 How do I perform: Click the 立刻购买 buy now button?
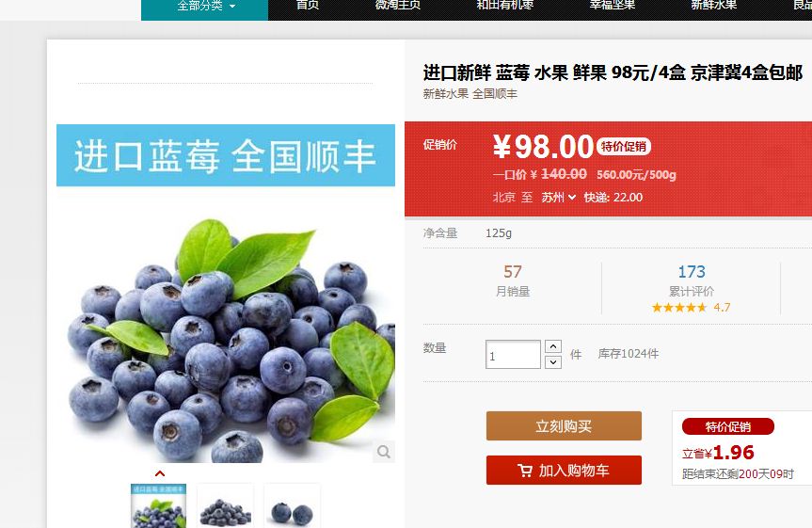click(564, 426)
